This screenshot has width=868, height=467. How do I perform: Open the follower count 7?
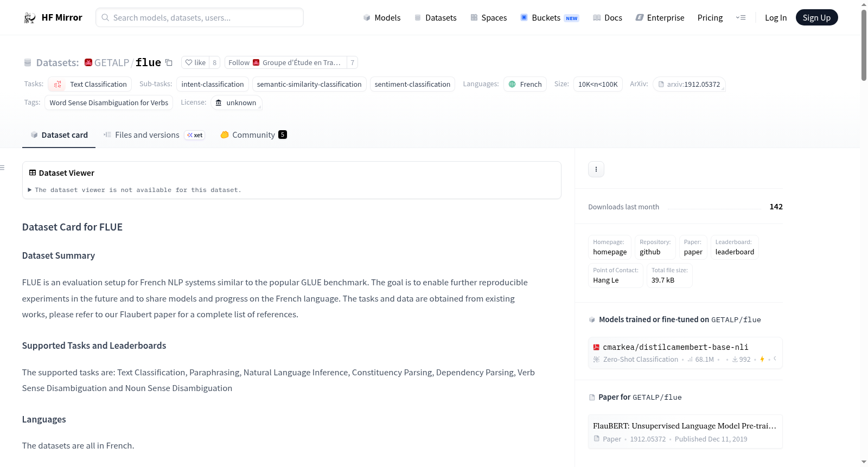[x=352, y=62]
